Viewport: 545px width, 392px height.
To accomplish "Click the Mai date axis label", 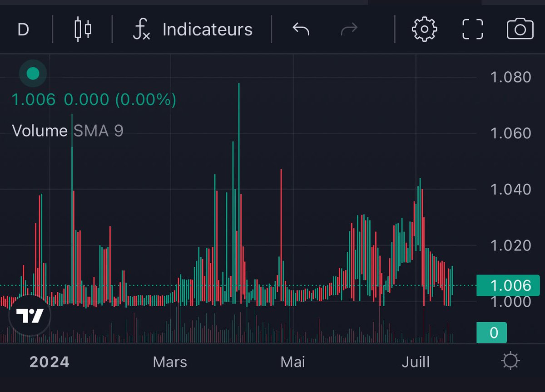I will tap(293, 362).
